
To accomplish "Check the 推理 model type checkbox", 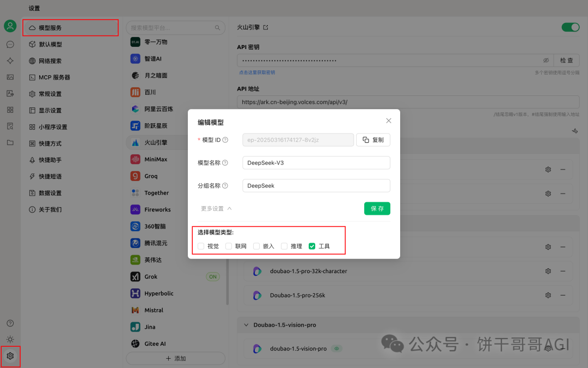I will point(284,246).
